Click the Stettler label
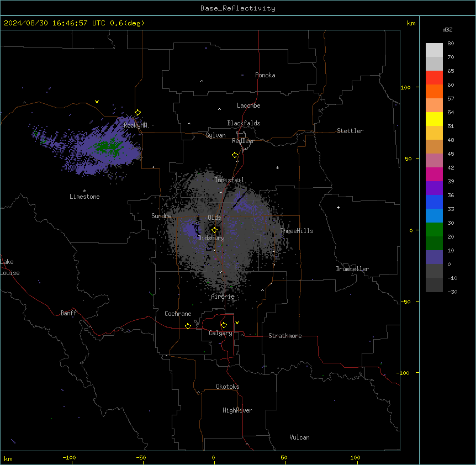 [350, 131]
